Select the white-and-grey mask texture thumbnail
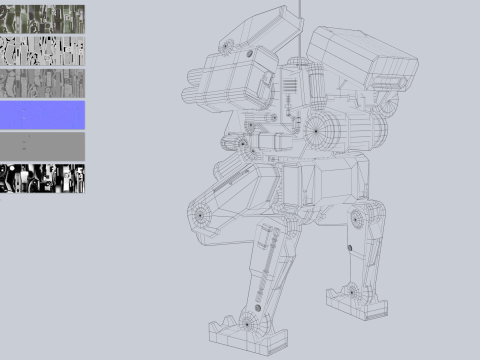This screenshot has width=480, height=360. pos(42,51)
